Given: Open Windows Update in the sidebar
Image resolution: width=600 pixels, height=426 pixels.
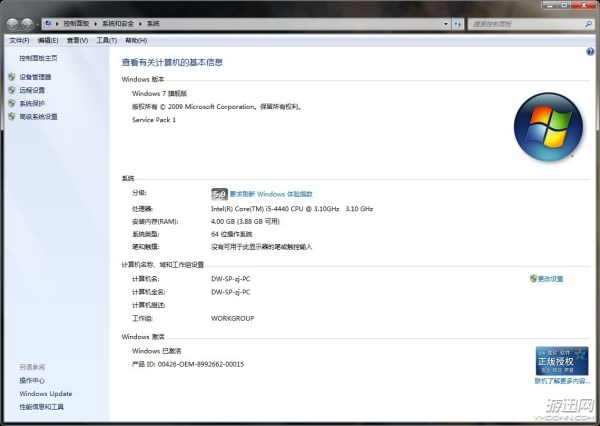Looking at the screenshot, I should [x=46, y=393].
